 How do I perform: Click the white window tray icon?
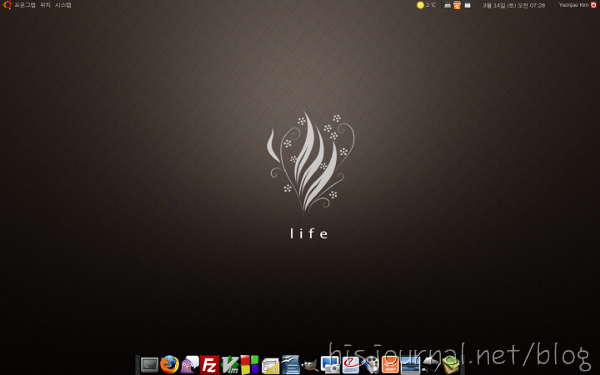point(467,5)
